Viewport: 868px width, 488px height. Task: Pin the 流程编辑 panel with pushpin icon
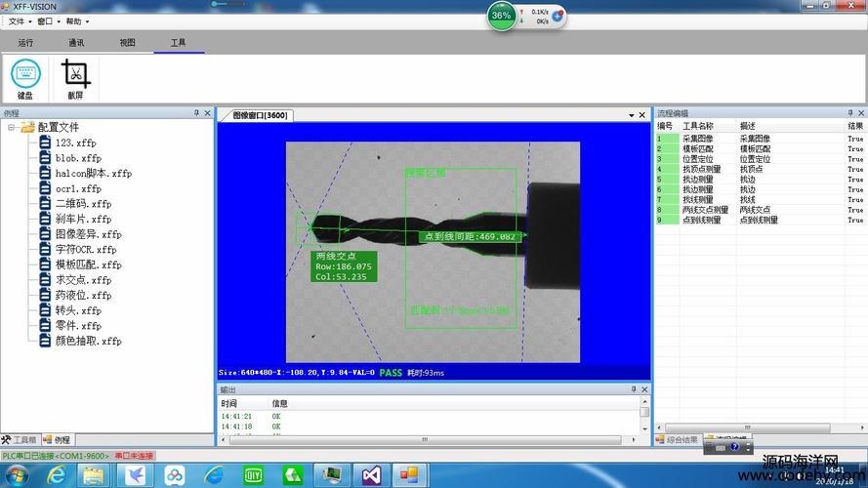point(850,113)
